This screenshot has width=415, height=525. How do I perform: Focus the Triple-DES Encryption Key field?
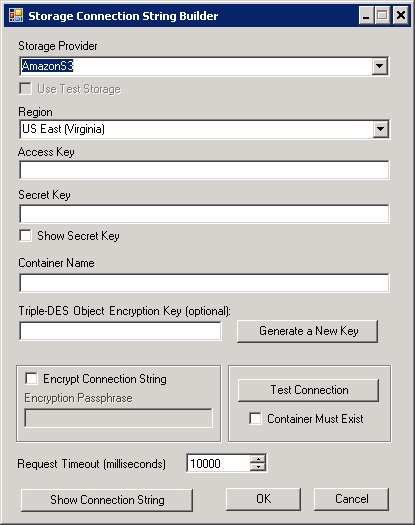(120, 331)
